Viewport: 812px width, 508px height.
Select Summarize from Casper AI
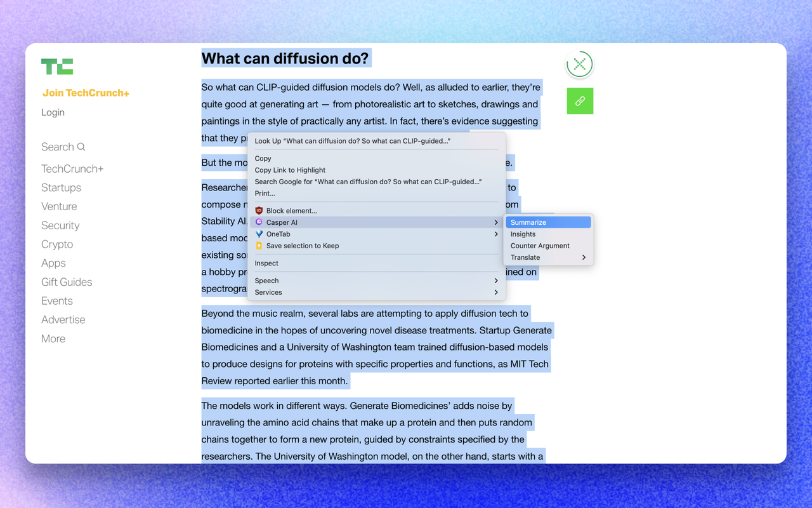pos(548,222)
